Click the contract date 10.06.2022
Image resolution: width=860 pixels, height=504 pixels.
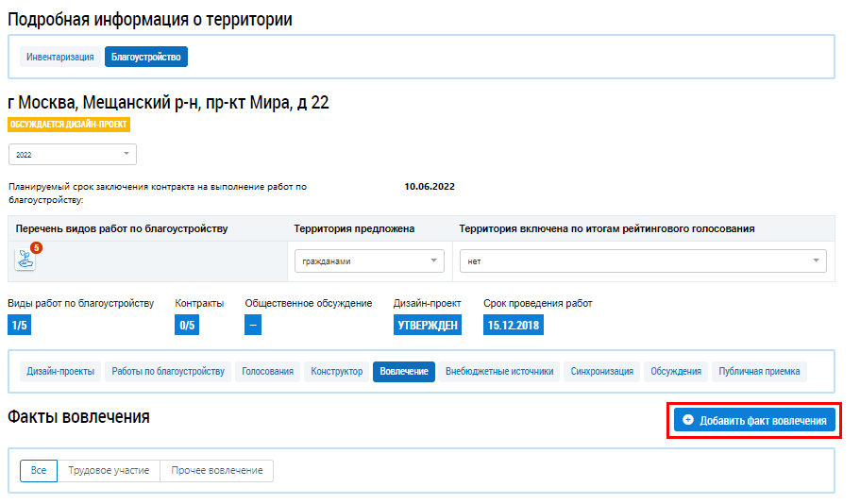430,187
